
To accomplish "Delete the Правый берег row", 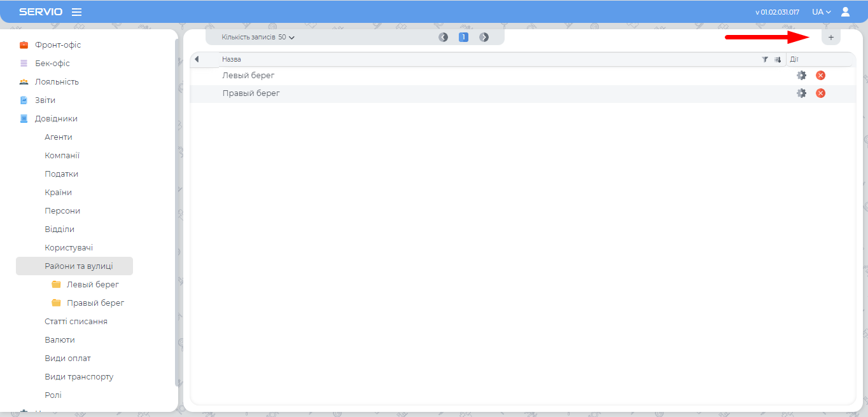I will pos(820,93).
